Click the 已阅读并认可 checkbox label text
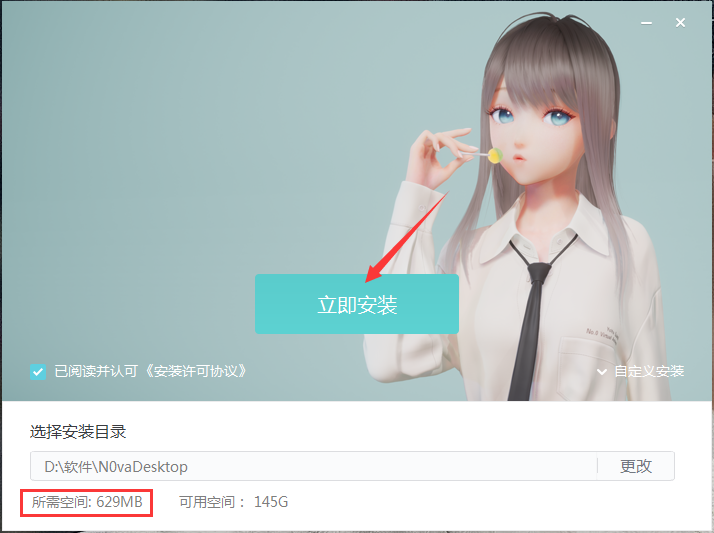714x533 pixels. (96, 371)
